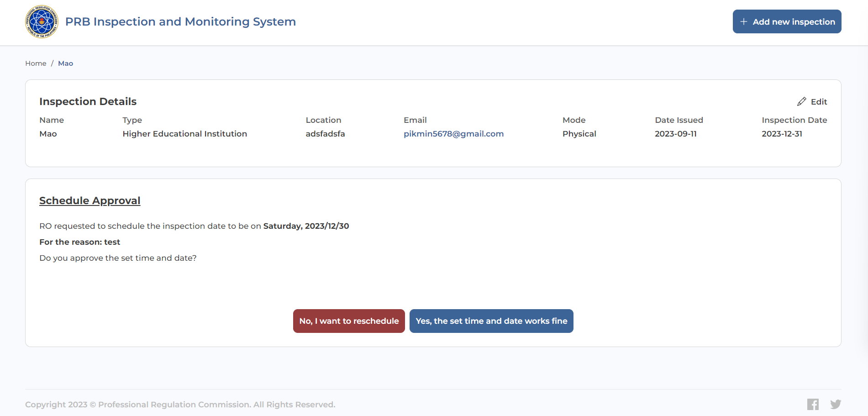Click the Schedule Approval heading
Screen dimensions: 868x416
coord(90,201)
